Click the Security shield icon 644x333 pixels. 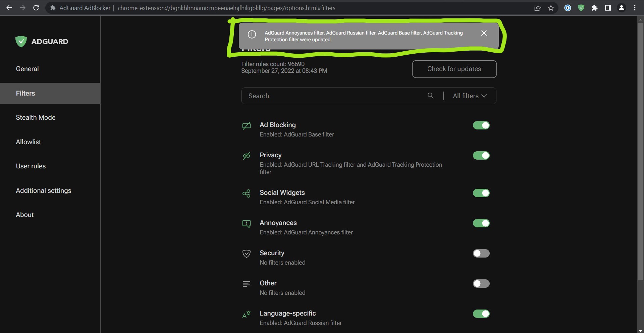[x=247, y=254]
